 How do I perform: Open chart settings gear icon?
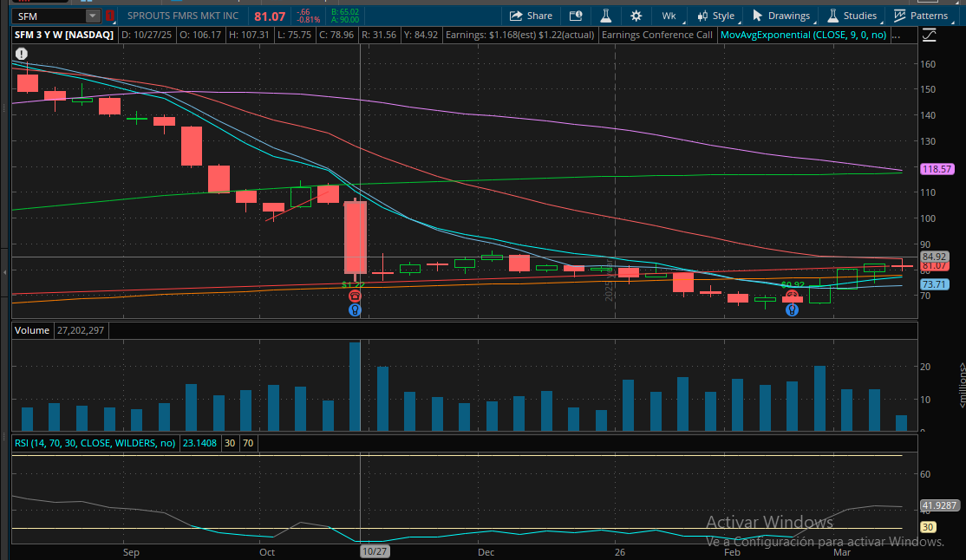tap(636, 16)
